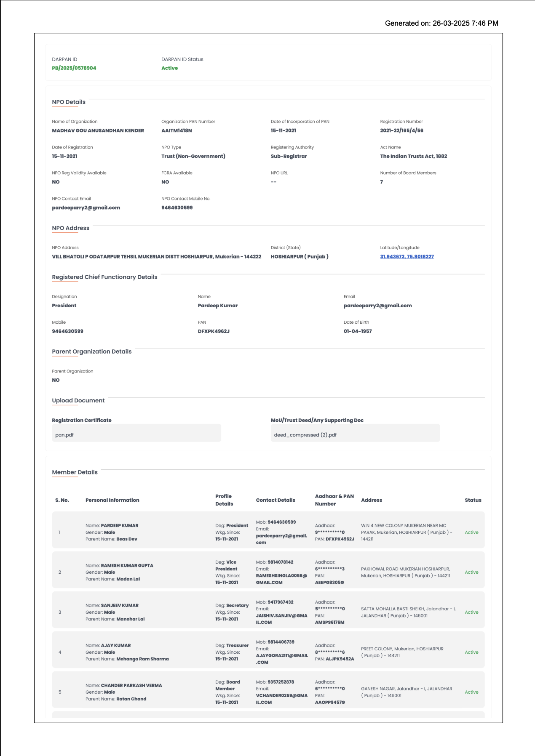The height and width of the screenshot is (756, 535).
Task: Click the Member Details section heading
Action: click(75, 472)
